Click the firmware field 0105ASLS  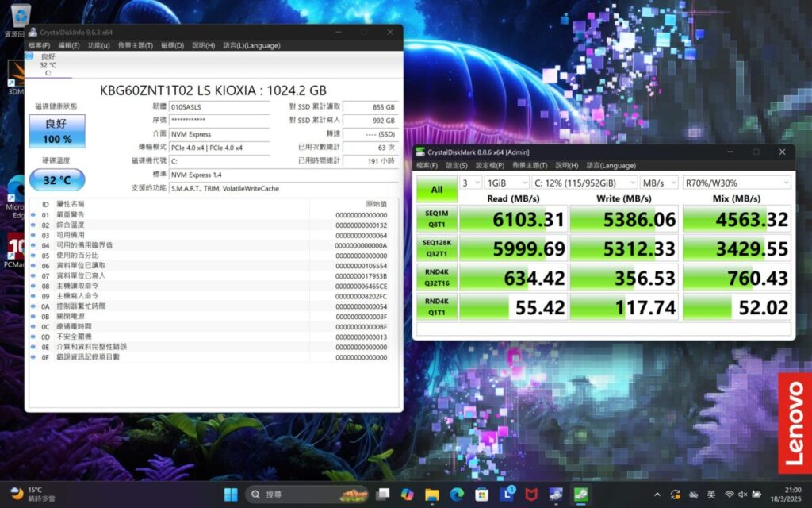(x=220, y=107)
